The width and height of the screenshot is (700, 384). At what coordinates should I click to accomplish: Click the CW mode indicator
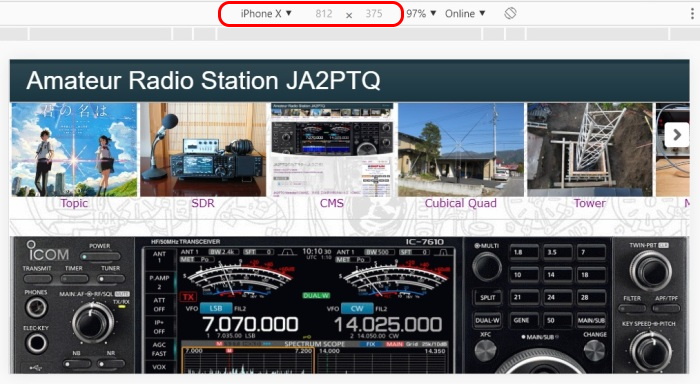357,309
